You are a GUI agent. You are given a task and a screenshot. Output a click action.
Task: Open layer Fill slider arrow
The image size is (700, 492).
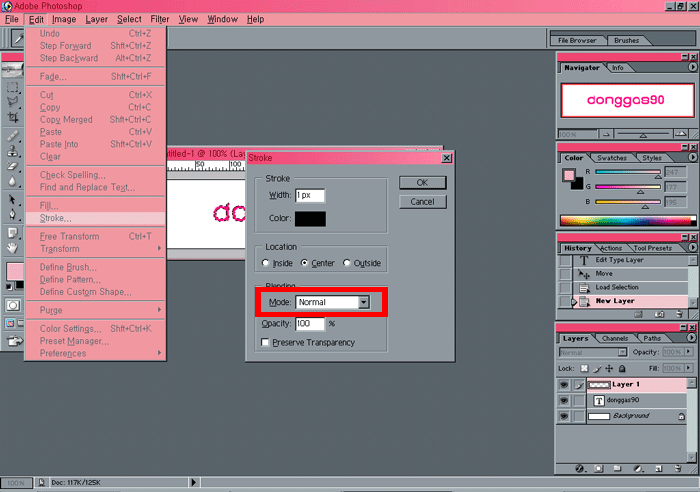[x=689, y=368]
